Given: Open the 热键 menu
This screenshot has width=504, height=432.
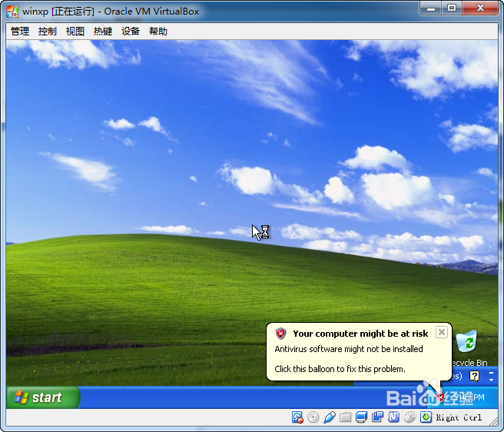Looking at the screenshot, I should point(103,32).
